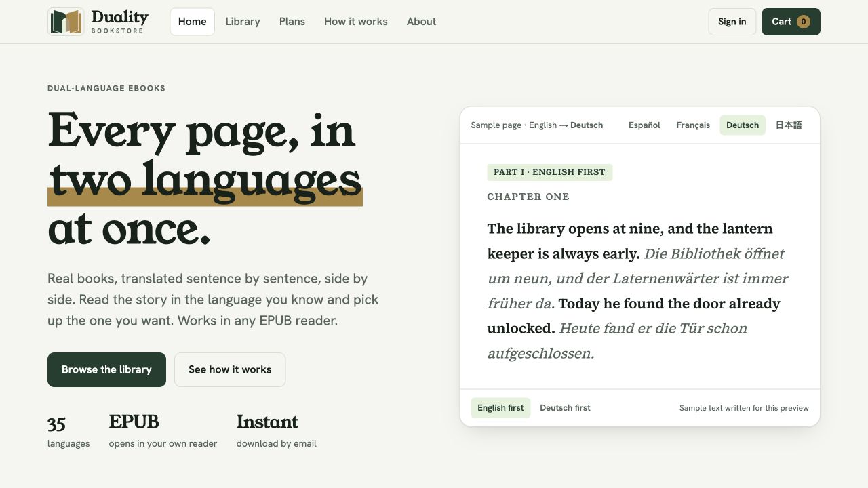Open the Plans nav link
868x488 pixels.
[292, 22]
